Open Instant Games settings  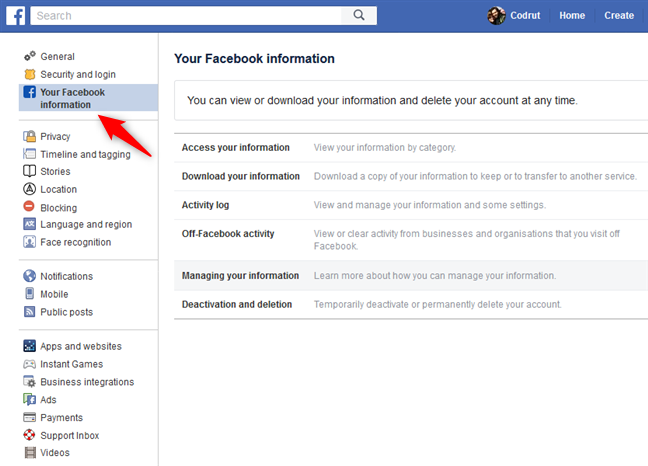click(71, 364)
